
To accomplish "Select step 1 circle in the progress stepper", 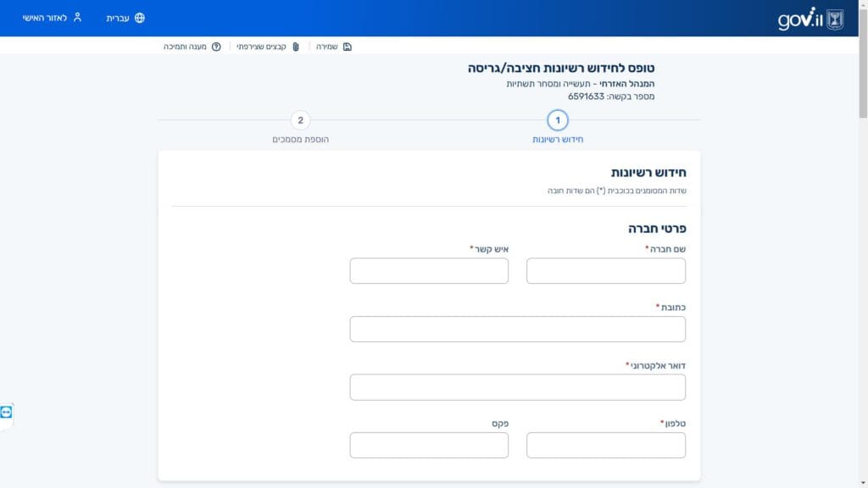I will coord(558,120).
